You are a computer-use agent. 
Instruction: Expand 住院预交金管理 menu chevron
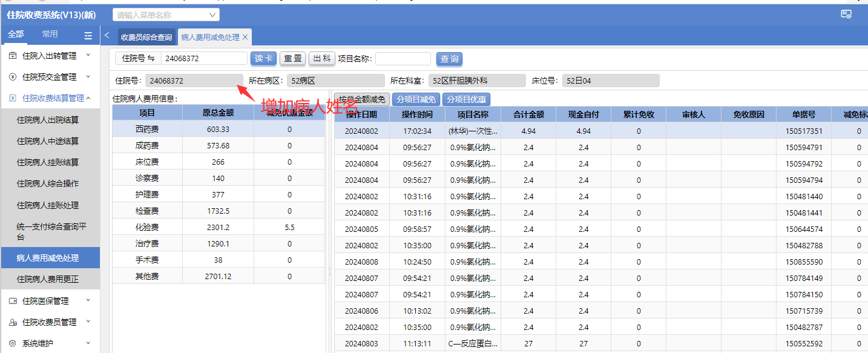[88, 76]
